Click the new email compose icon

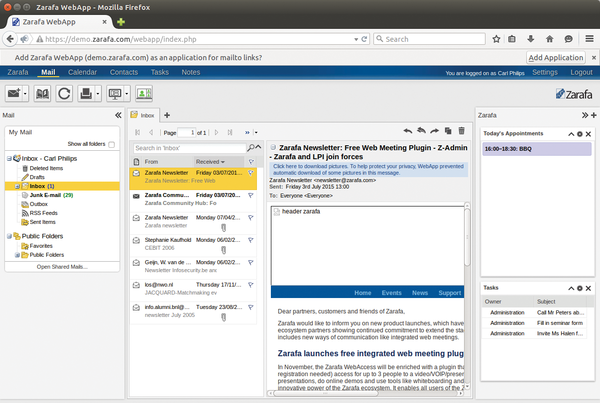pos(14,93)
